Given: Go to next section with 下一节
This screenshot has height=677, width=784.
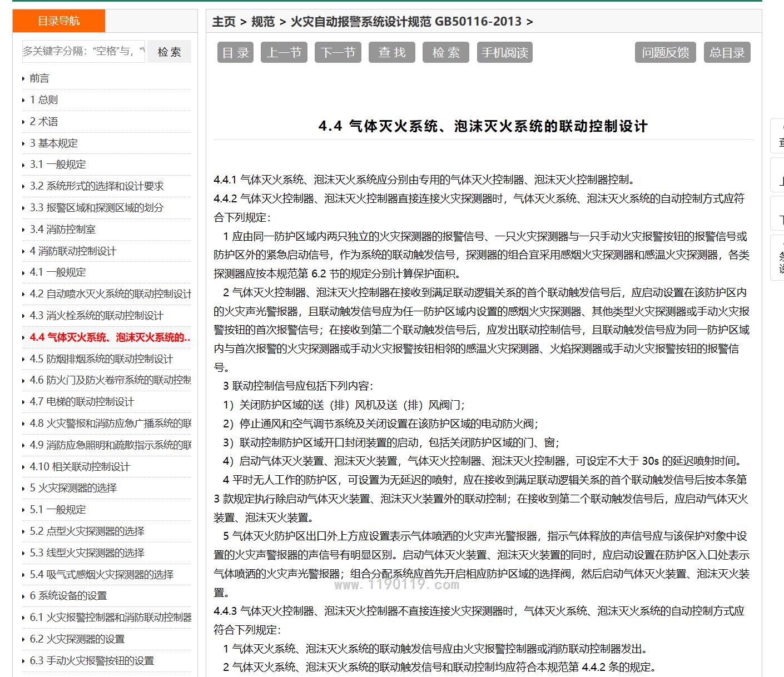Looking at the screenshot, I should coord(338,53).
